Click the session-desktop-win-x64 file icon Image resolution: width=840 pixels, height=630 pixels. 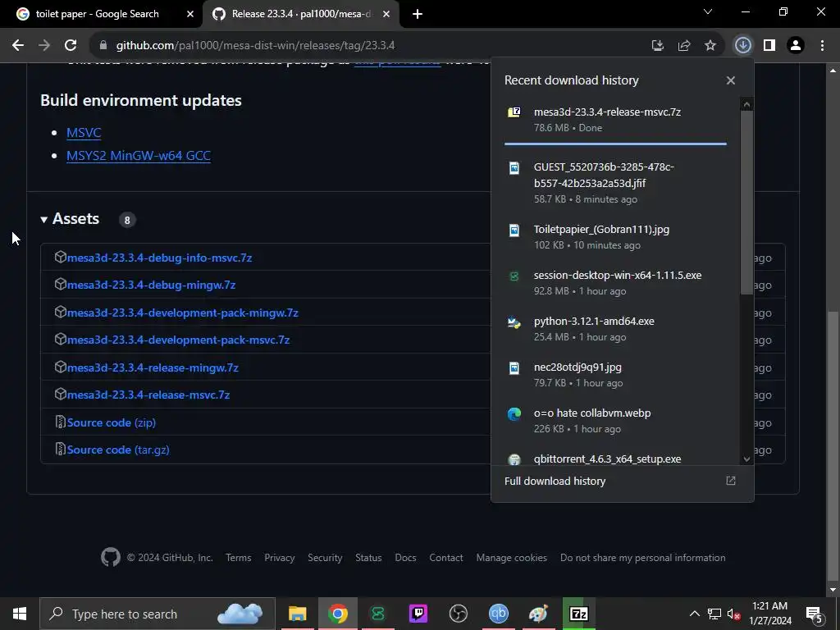click(514, 276)
